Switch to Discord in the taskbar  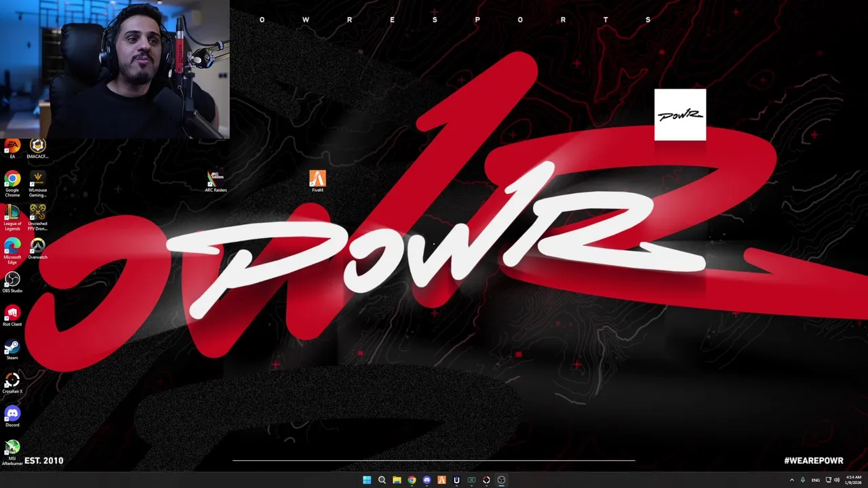[x=427, y=480]
